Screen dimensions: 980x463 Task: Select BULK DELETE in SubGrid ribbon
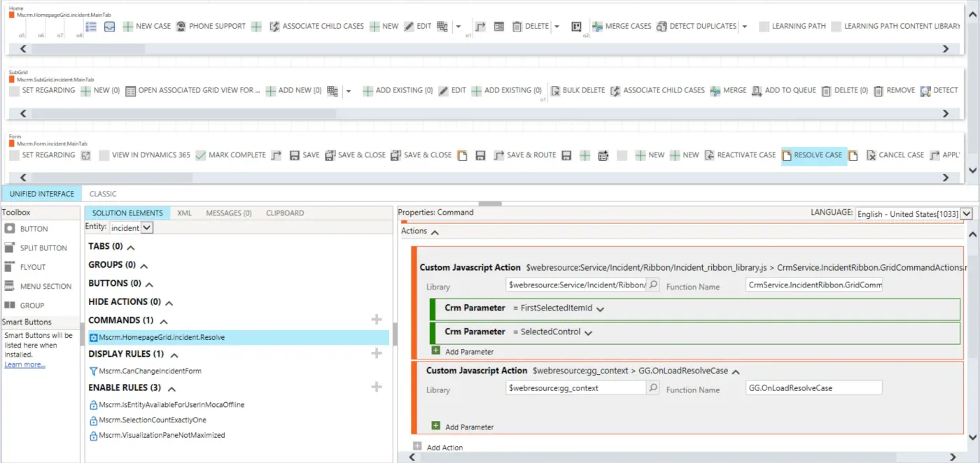[577, 90]
